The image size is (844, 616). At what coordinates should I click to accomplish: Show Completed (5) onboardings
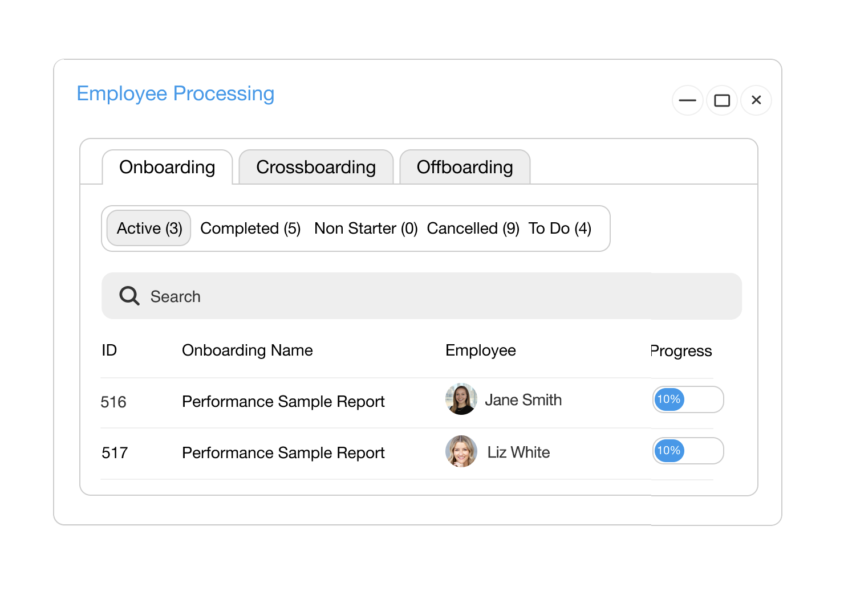(250, 228)
